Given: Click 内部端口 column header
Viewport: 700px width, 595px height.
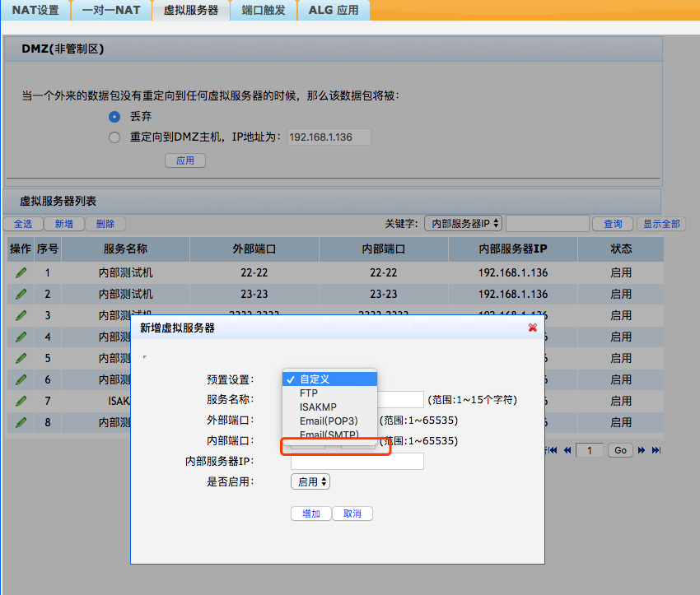Looking at the screenshot, I should click(384, 249).
